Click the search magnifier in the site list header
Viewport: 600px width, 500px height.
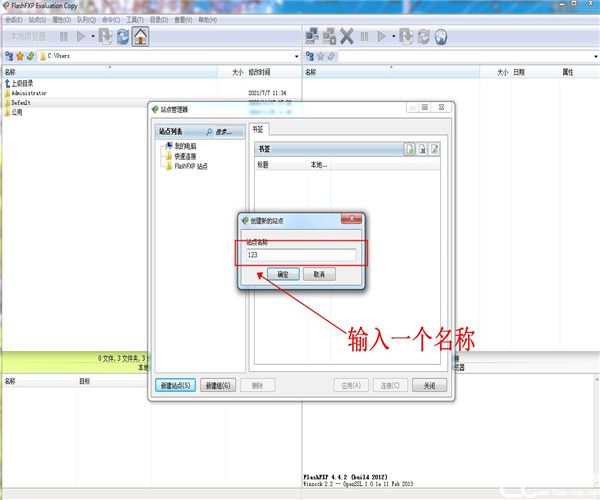209,132
